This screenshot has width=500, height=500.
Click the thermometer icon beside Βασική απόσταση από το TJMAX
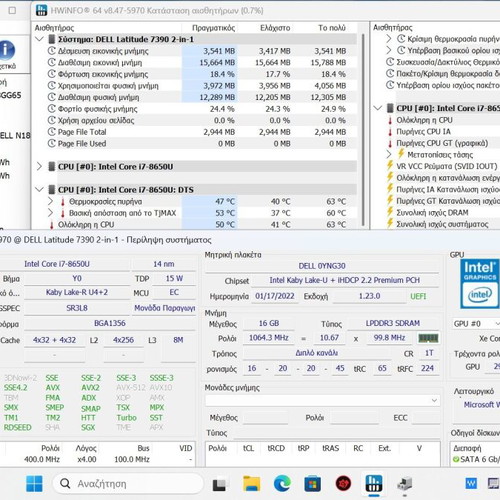click(63, 213)
